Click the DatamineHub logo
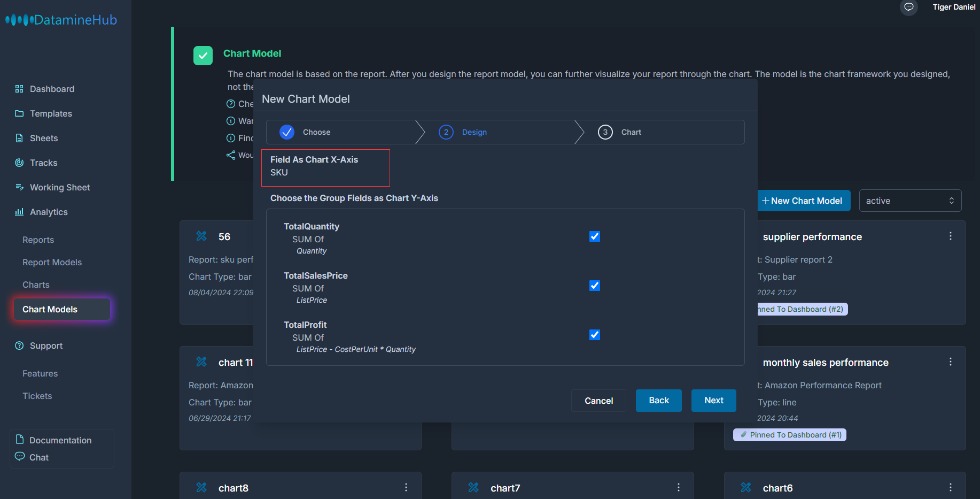The width and height of the screenshot is (980, 499). coord(61,20)
